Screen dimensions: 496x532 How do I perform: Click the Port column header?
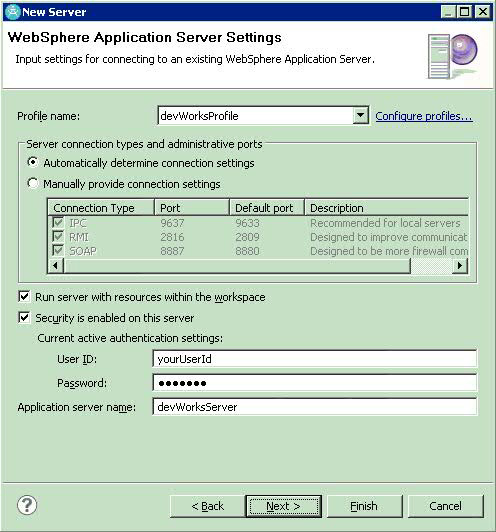[x=192, y=208]
